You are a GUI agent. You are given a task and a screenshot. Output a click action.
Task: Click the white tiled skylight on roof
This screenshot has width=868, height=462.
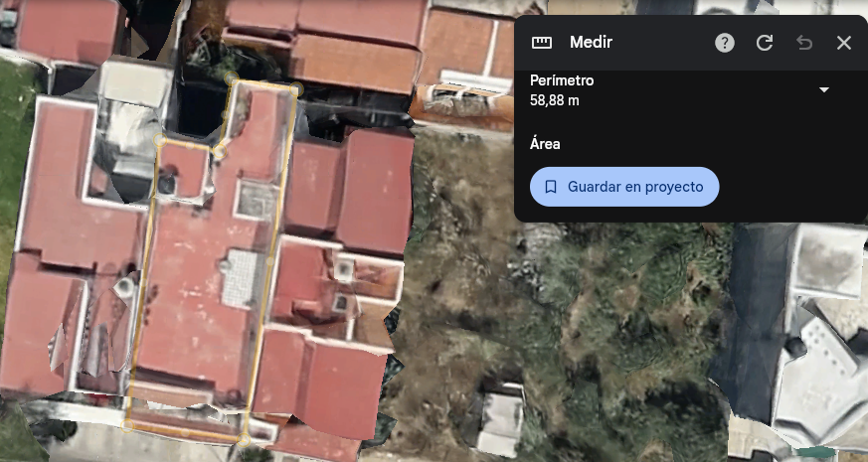pos(241,277)
